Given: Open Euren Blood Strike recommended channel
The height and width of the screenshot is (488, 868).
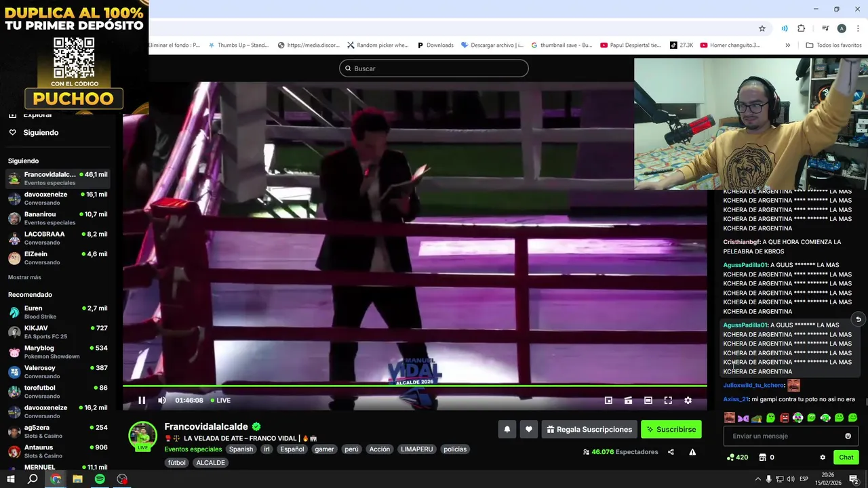Looking at the screenshot, I should click(58, 312).
